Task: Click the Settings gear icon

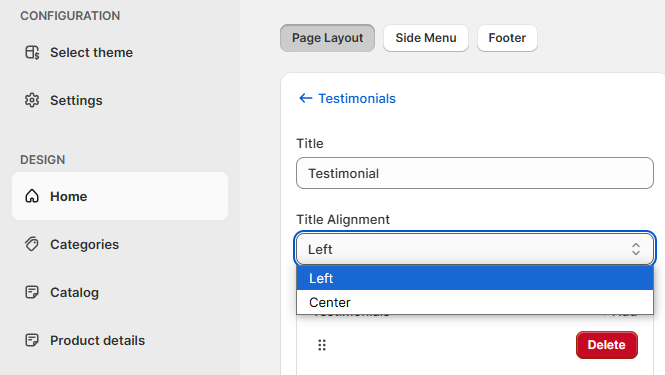Action: tap(32, 100)
